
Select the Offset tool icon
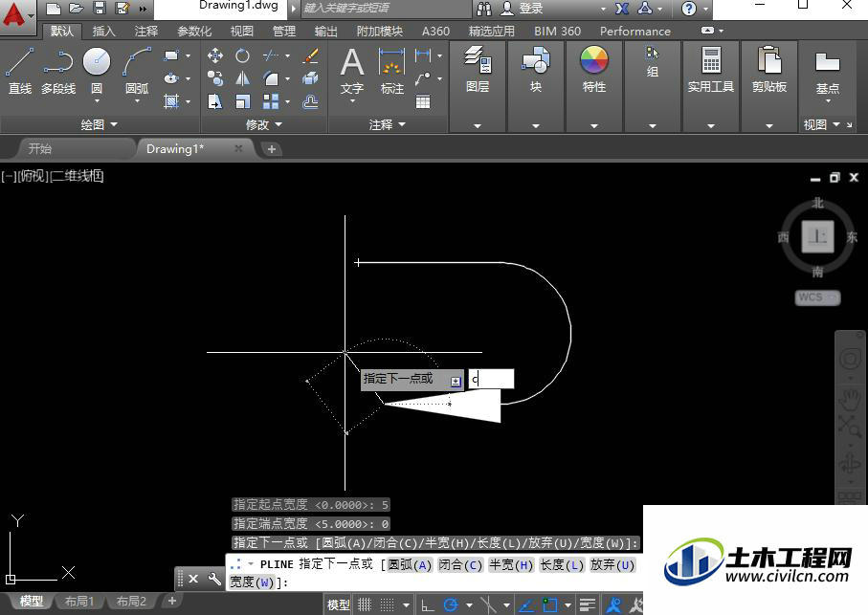[x=311, y=101]
